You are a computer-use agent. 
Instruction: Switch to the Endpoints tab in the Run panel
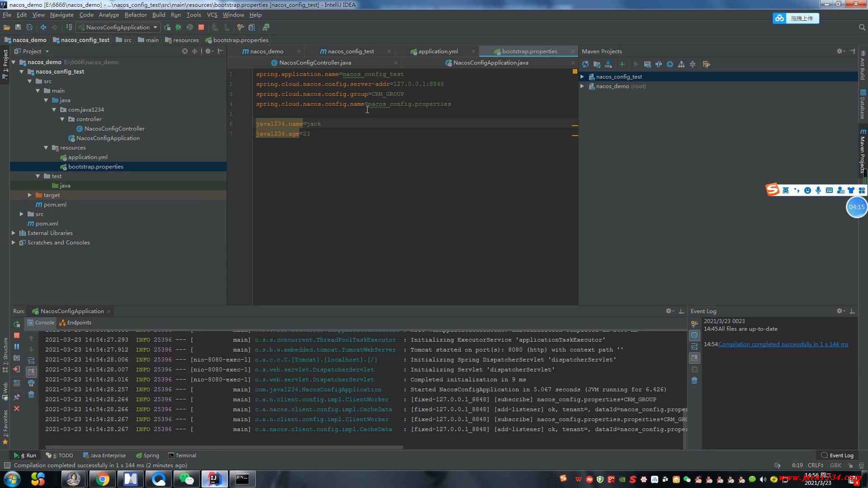[x=75, y=323]
